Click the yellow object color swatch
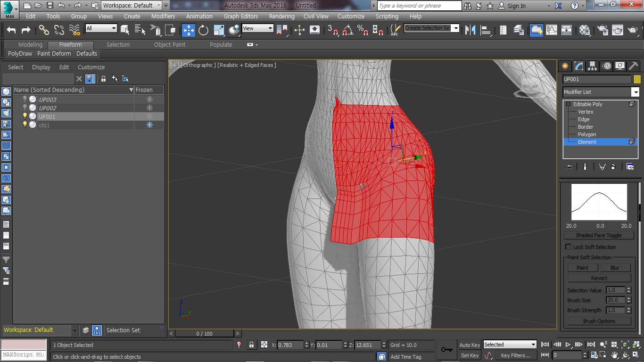 click(x=637, y=79)
